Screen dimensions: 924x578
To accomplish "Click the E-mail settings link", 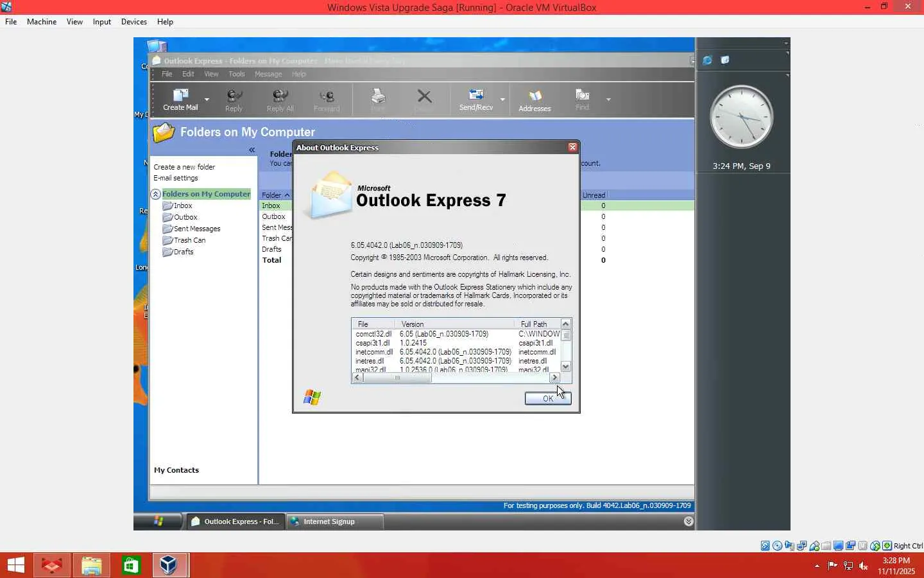I will [176, 178].
